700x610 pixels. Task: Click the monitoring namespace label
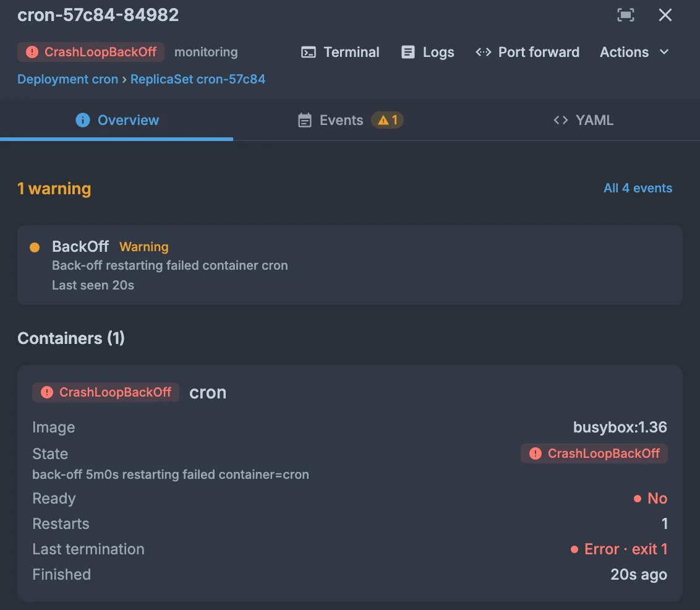(206, 52)
